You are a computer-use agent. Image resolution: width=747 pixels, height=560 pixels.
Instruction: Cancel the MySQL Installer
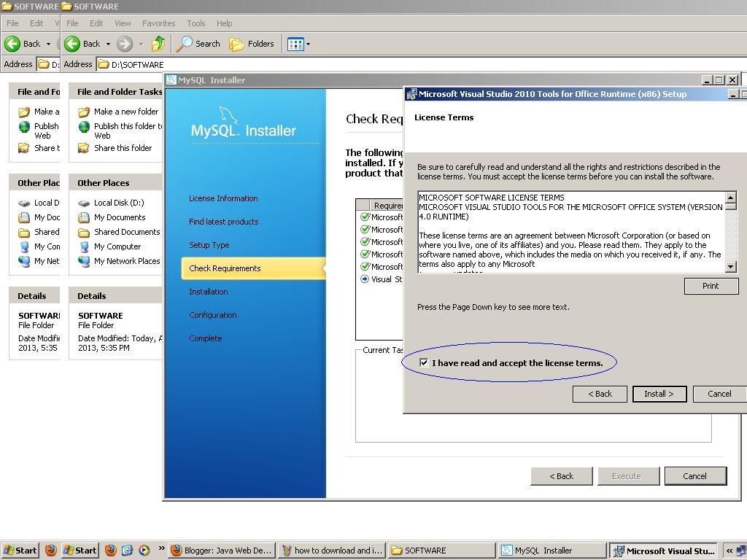tap(695, 475)
